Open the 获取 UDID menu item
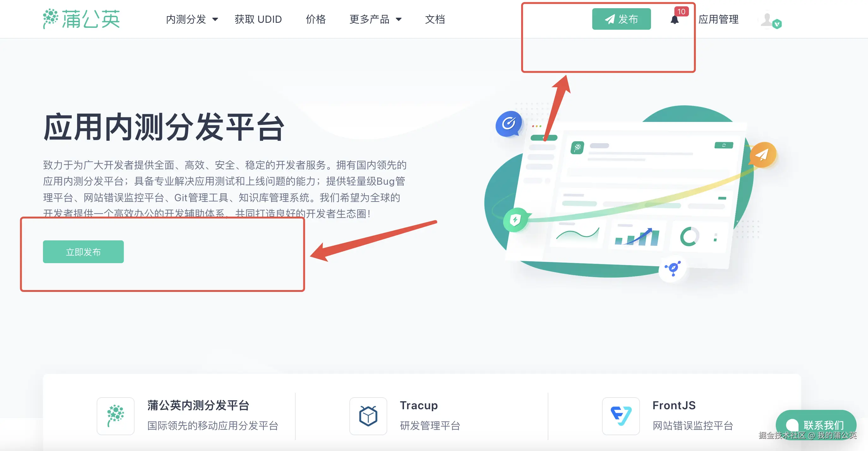This screenshot has height=451, width=868. [258, 19]
